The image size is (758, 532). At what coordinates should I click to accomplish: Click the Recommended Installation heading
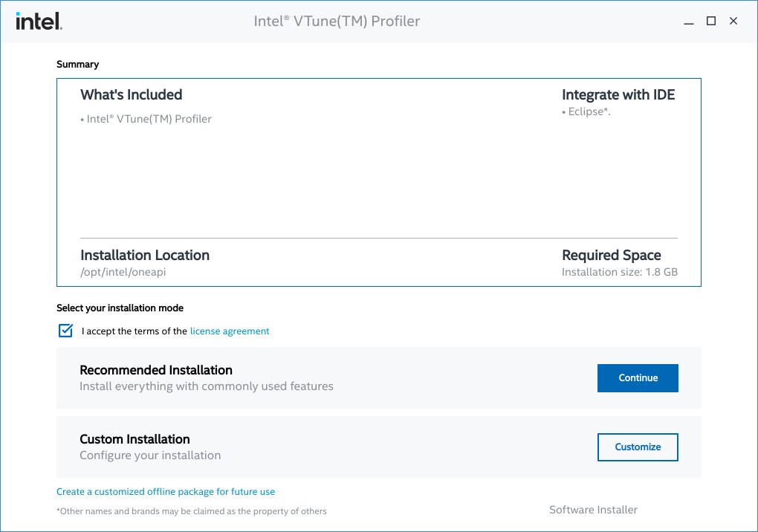coord(156,370)
